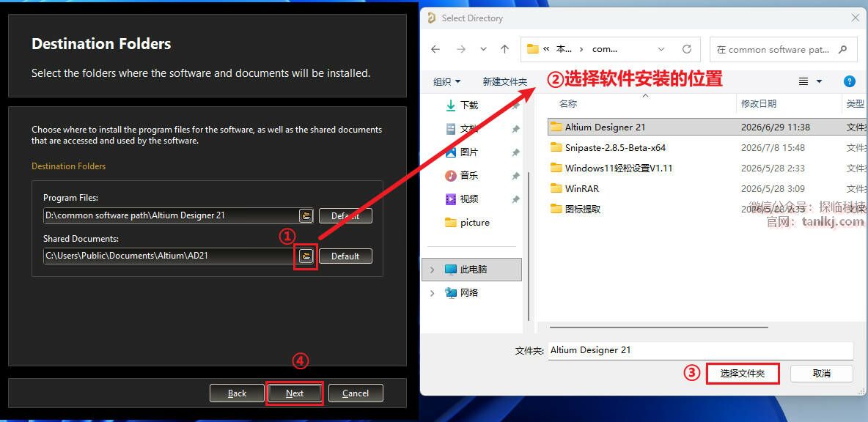Image resolution: width=868 pixels, height=422 pixels.
Task: Create a new folder with 新建文件夹
Action: pyautogui.click(x=504, y=81)
